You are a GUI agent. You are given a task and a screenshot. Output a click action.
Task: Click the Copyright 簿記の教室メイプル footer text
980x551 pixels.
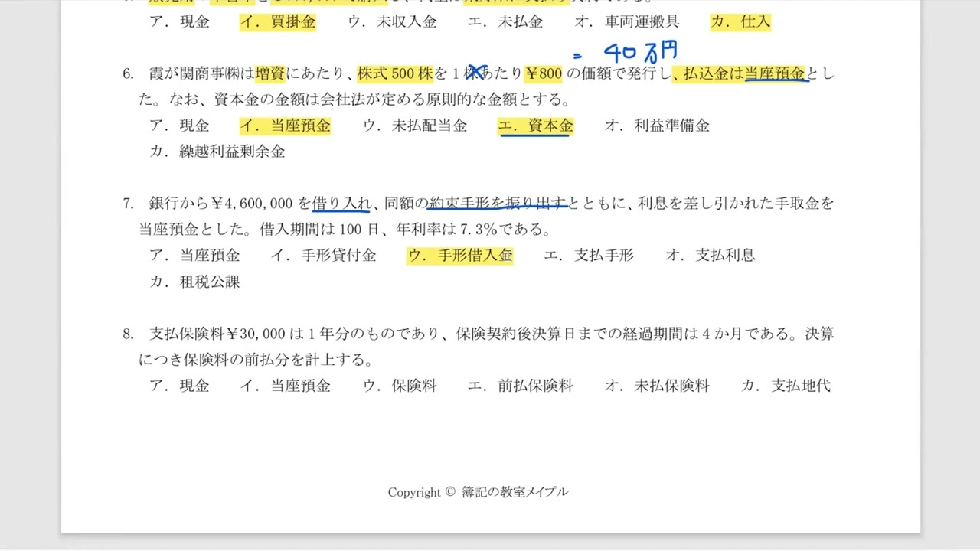pyautogui.click(x=478, y=492)
